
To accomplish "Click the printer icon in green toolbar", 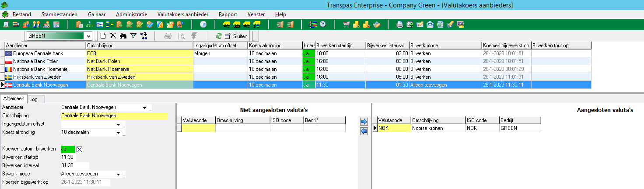I will [x=400, y=24].
